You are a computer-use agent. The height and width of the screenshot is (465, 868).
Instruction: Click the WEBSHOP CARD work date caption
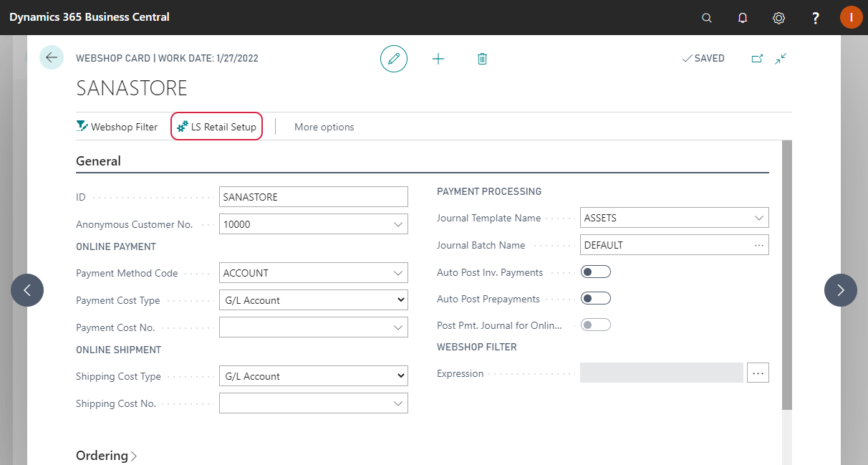[167, 59]
